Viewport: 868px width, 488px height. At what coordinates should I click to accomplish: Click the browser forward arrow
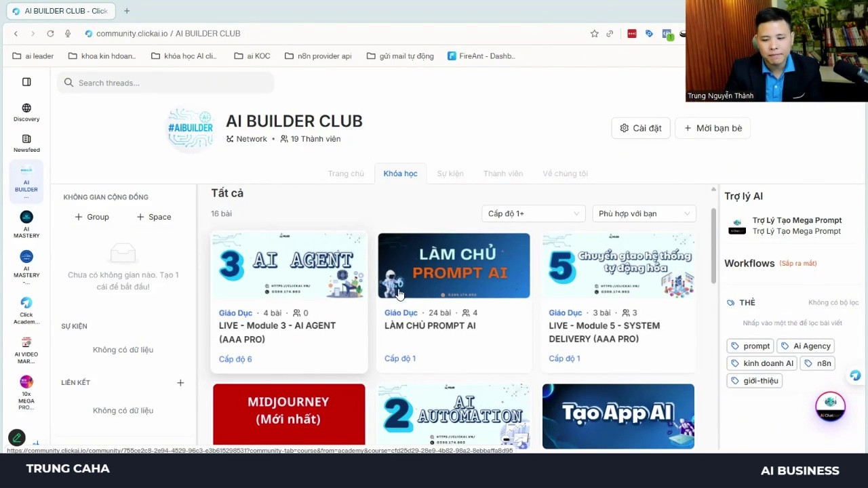tap(33, 33)
